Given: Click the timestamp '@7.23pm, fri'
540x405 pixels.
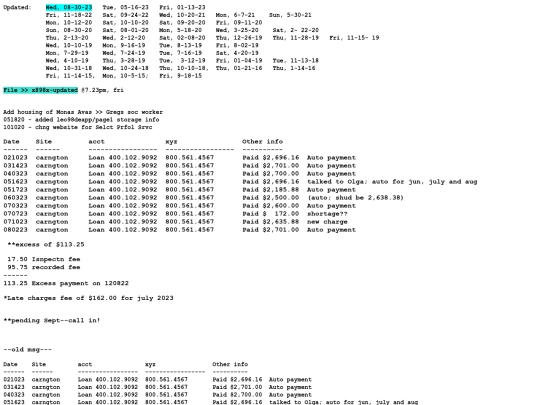Looking at the screenshot, I should pos(102,90).
